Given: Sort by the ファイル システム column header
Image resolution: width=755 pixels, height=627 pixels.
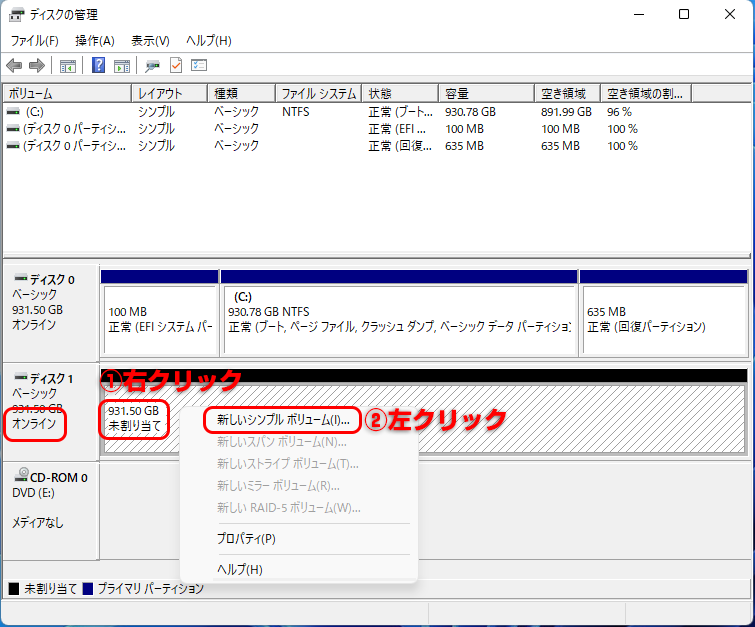Looking at the screenshot, I should tap(319, 93).
